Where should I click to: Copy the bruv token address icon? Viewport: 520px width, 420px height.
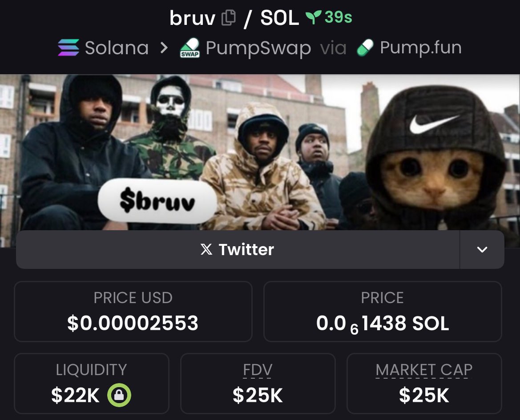(229, 17)
